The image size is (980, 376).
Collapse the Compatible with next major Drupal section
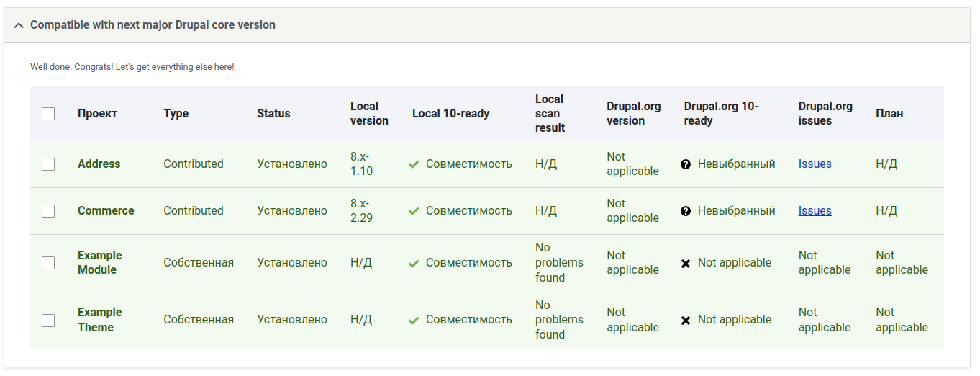pos(19,25)
